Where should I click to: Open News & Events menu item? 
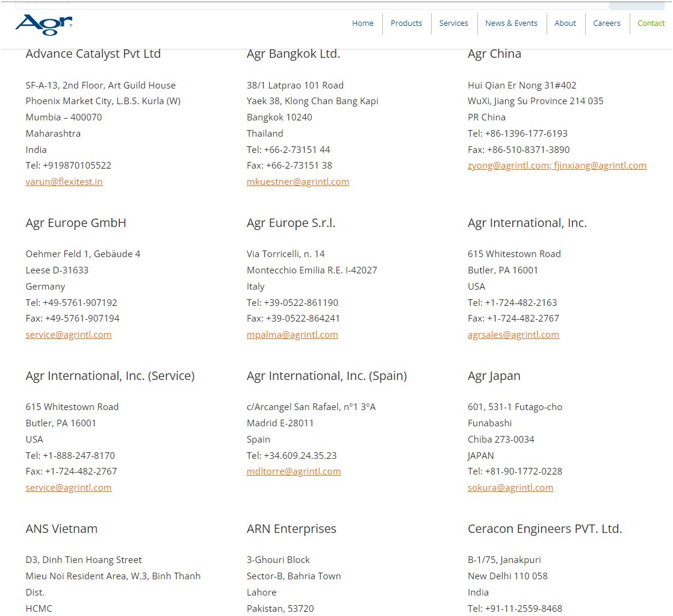coord(511,23)
